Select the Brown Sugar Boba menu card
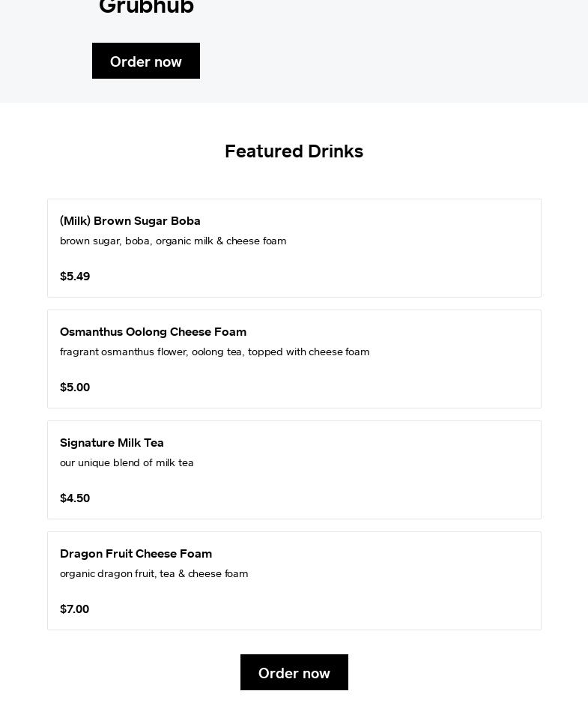Viewport: 588px width, 712px height. [294, 248]
